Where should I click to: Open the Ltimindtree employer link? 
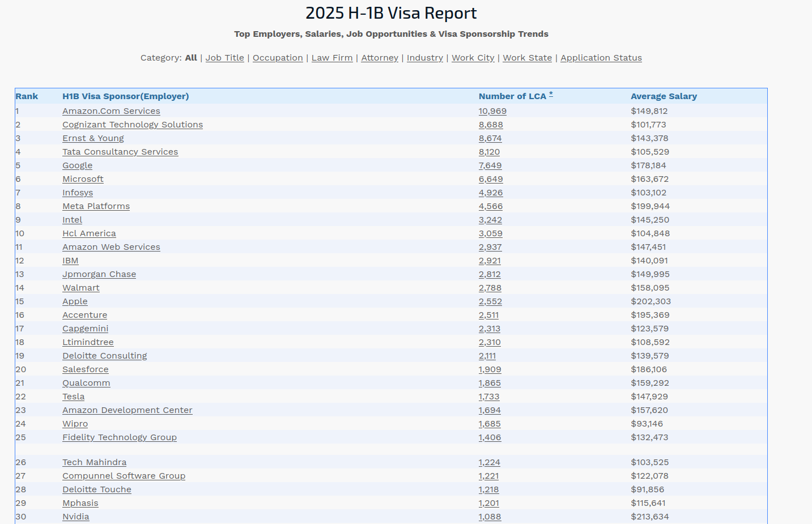point(88,342)
